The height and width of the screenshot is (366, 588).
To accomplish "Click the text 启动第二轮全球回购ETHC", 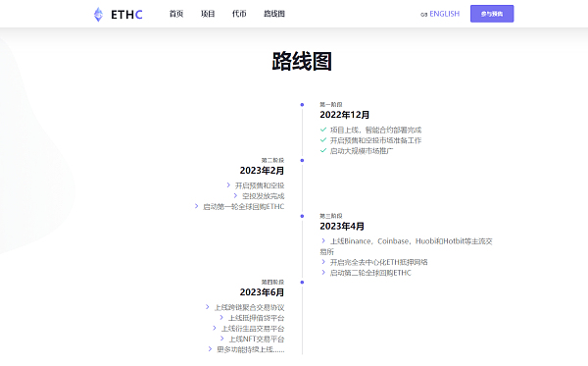I will (370, 273).
